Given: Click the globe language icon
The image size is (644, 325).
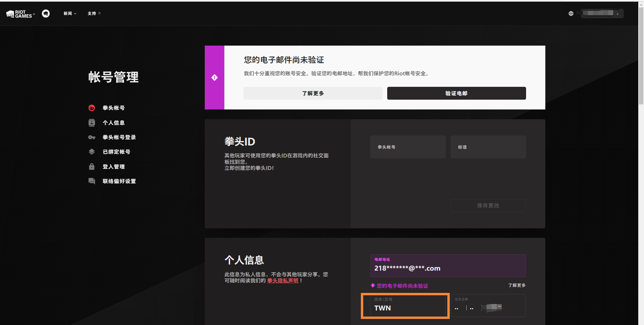Looking at the screenshot, I should (571, 14).
